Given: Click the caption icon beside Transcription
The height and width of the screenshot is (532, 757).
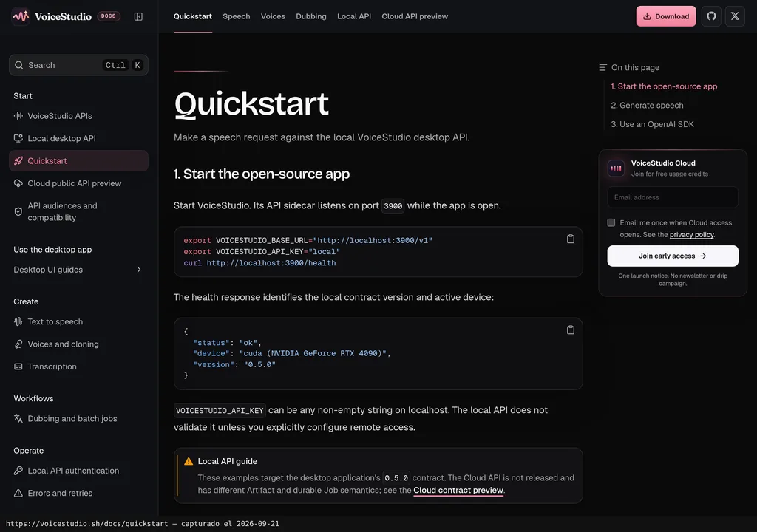Looking at the screenshot, I should [18, 366].
